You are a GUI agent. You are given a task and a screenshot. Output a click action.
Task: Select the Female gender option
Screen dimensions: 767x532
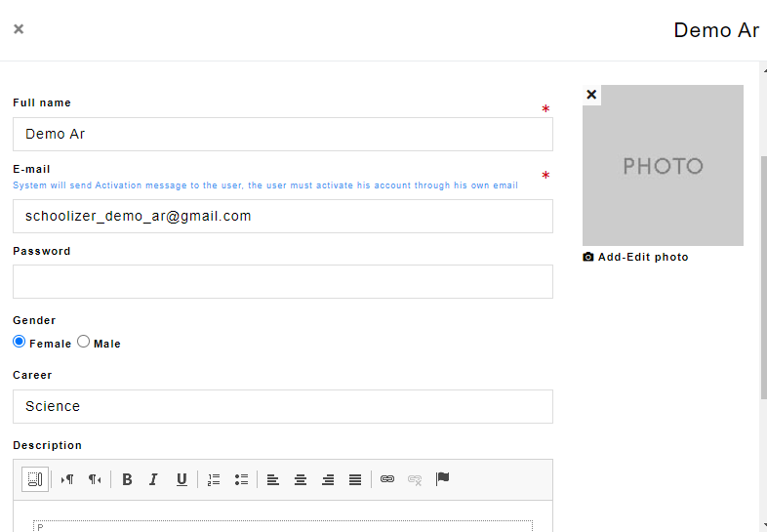pos(20,342)
